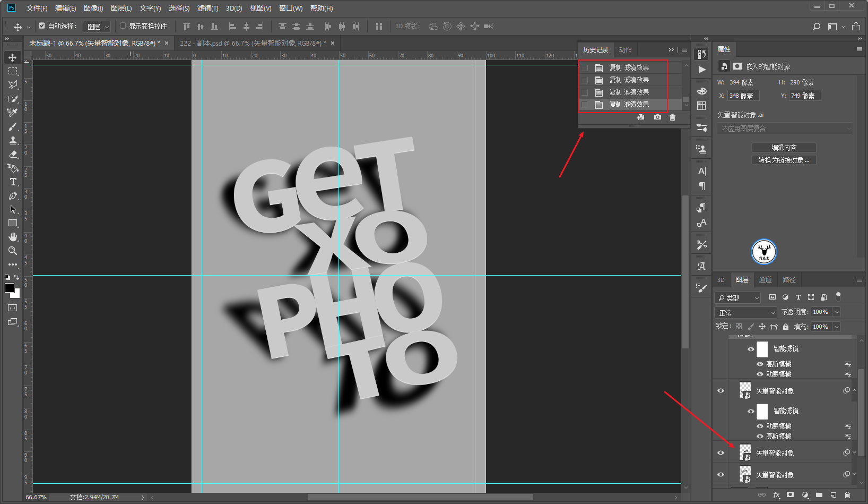The image size is (868, 504).
Task: Open the 图层(L) menu
Action: (121, 8)
